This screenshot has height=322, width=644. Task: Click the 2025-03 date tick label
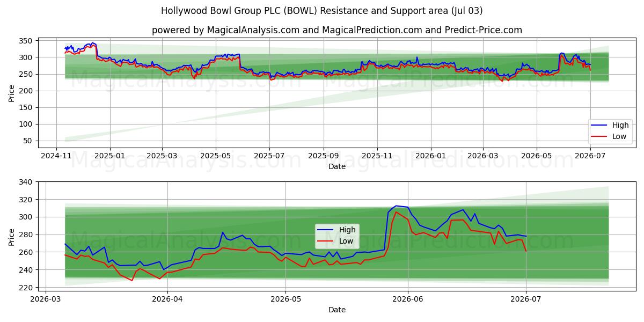coord(162,156)
